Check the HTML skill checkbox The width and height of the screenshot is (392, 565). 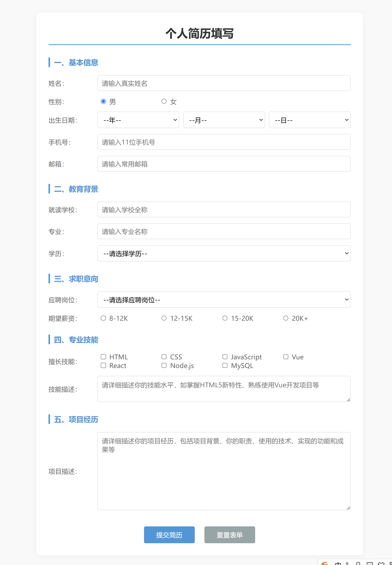103,357
